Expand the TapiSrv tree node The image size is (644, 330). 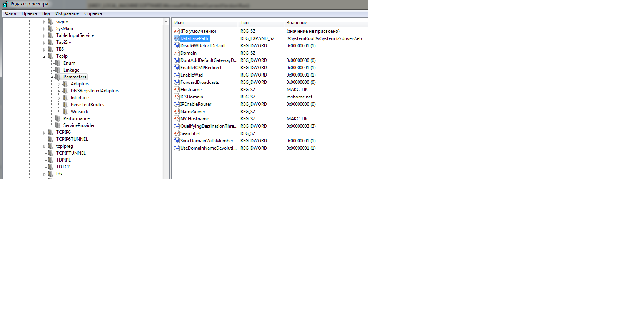[x=44, y=43]
